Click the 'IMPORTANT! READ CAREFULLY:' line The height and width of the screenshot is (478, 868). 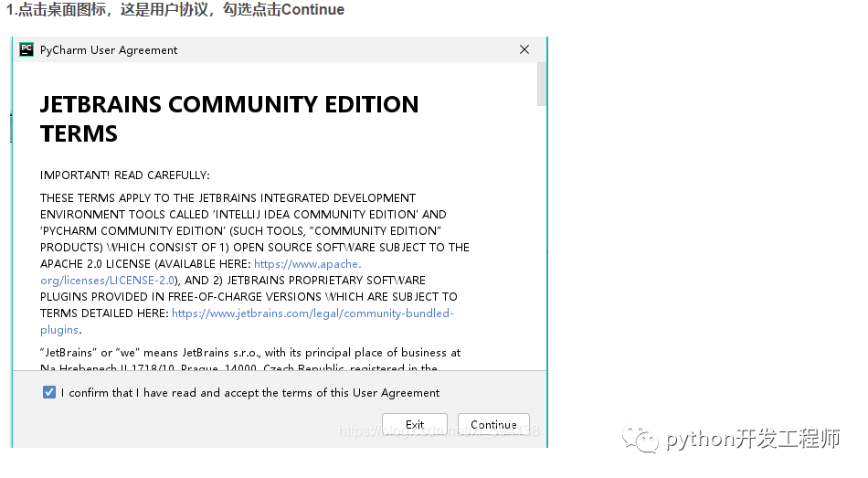[x=125, y=175]
